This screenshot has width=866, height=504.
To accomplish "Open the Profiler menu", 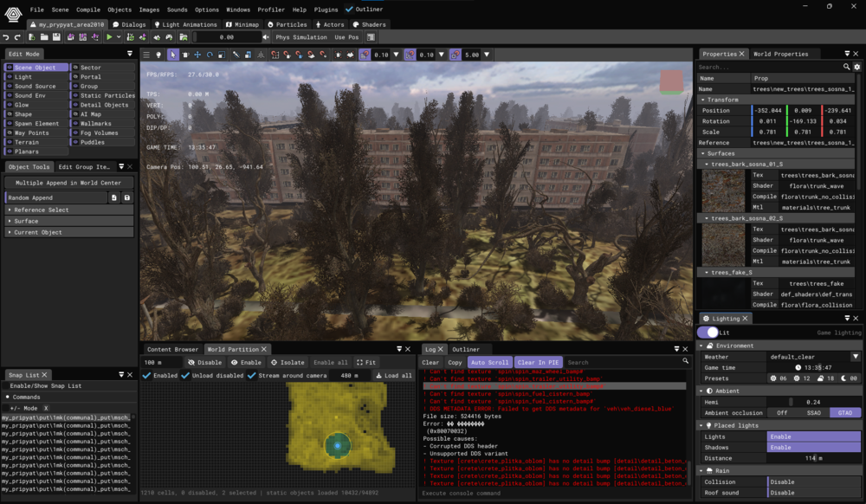I will coord(271,10).
